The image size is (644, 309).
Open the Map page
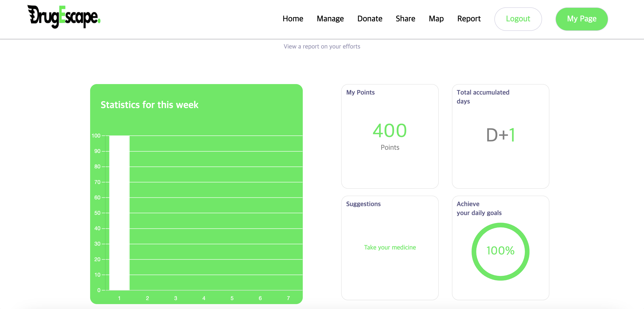[436, 19]
